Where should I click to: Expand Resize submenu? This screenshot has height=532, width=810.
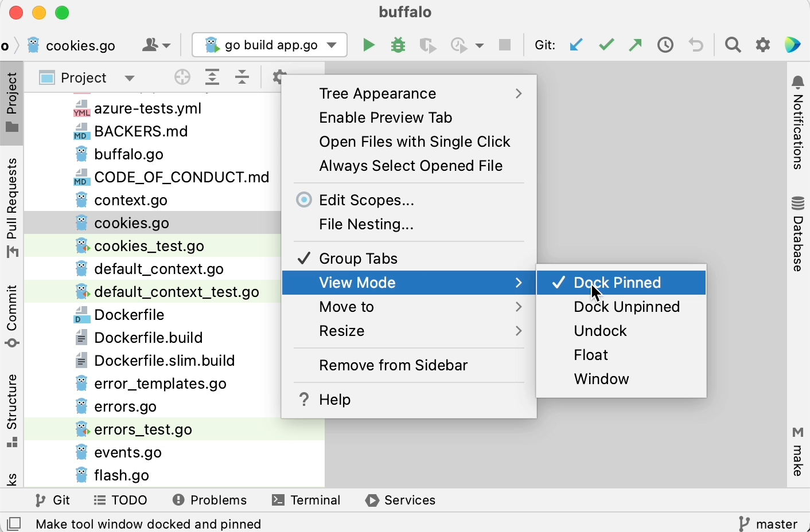pos(410,331)
